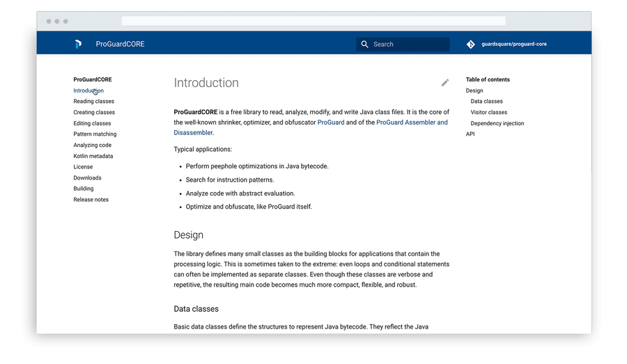
Task: Click the bold ProGuardCORE sidebar title
Action: (93, 79)
